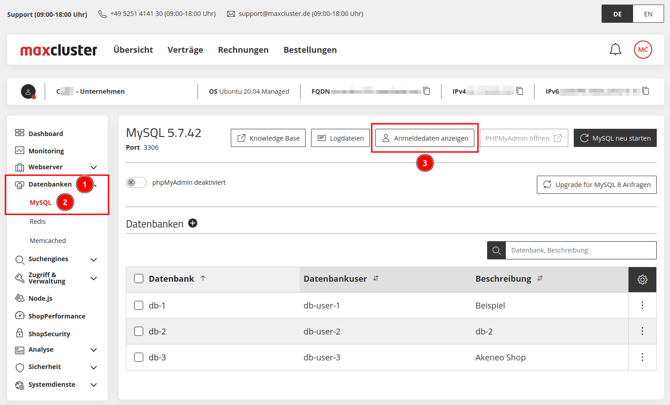Expand the Webserver sidebar section
The height and width of the screenshot is (405, 670).
94,167
